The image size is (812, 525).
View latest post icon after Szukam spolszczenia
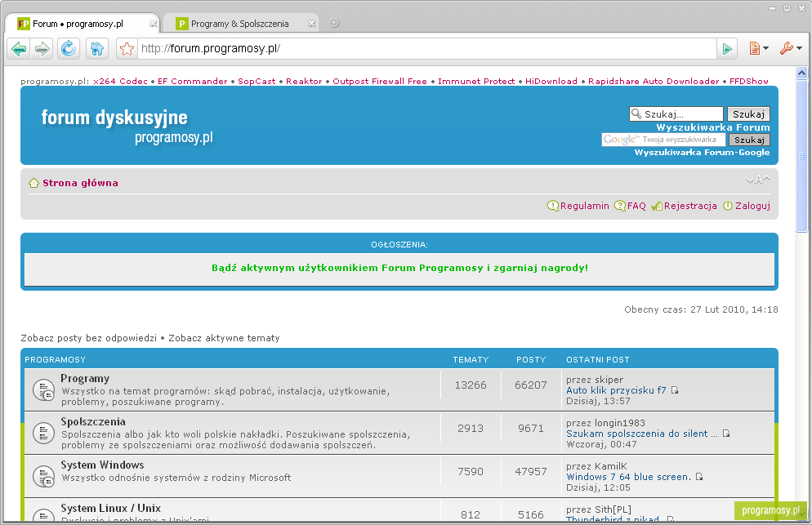pos(726,434)
